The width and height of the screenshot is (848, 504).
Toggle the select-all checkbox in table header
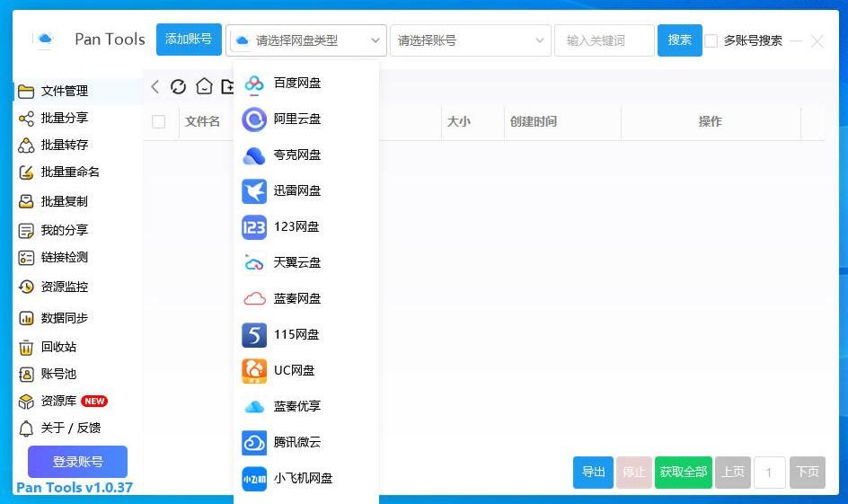point(159,121)
